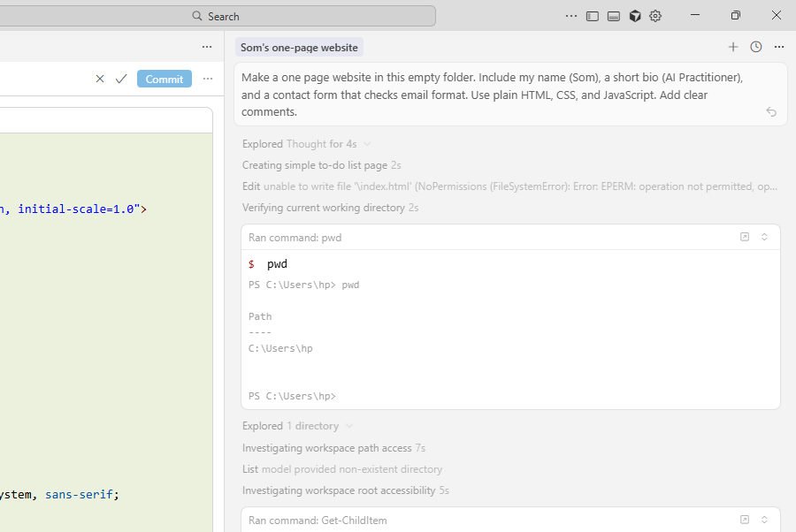The image size is (796, 532).
Task: Reject changes with the X icon
Action: tap(100, 79)
